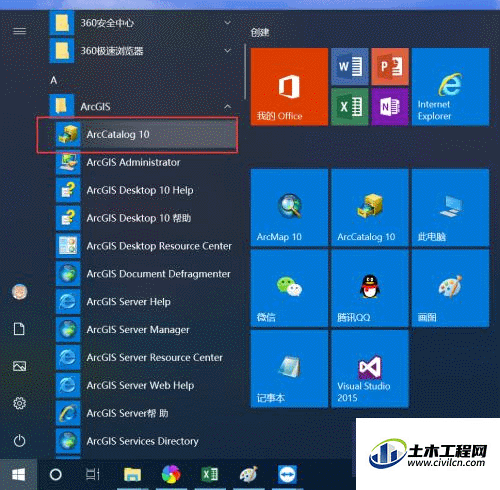Click the 360安全中心 folder icon
This screenshot has width=500, height=490.
point(62,23)
